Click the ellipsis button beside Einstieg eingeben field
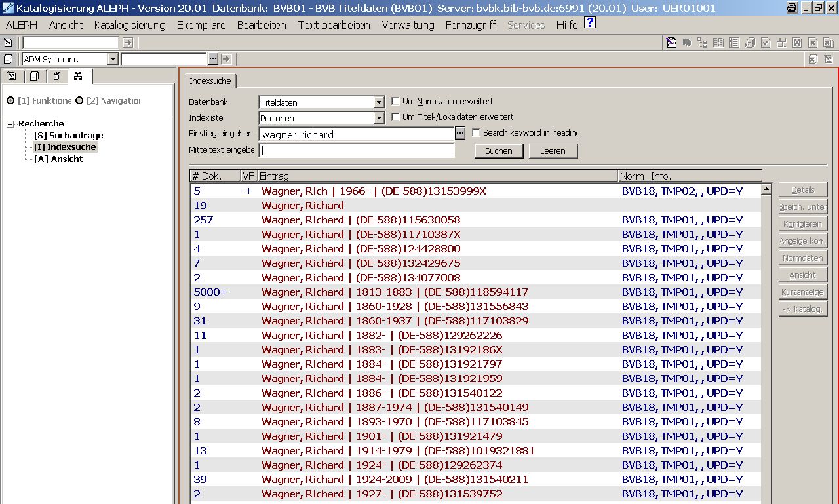 click(460, 134)
